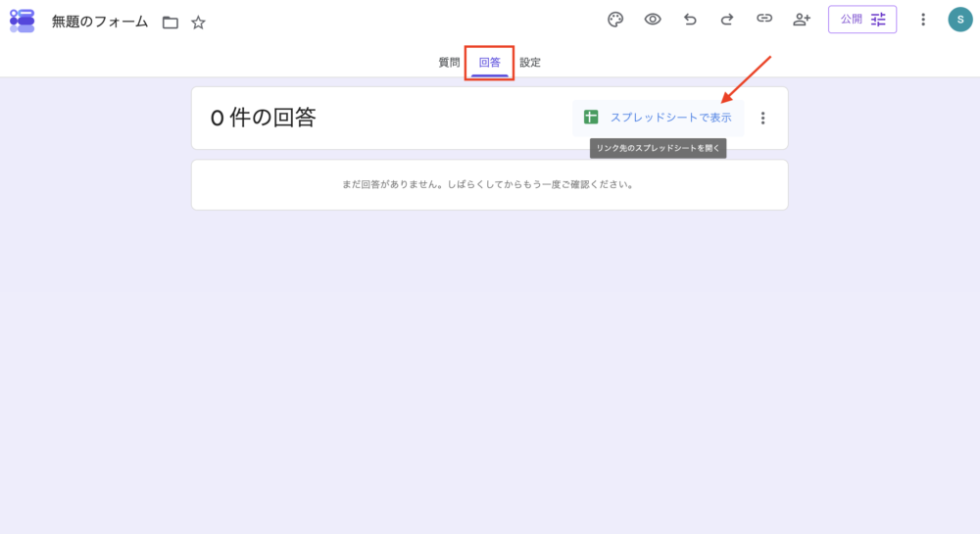
Task: Click the まだ回答がありません message text
Action: pos(487,184)
